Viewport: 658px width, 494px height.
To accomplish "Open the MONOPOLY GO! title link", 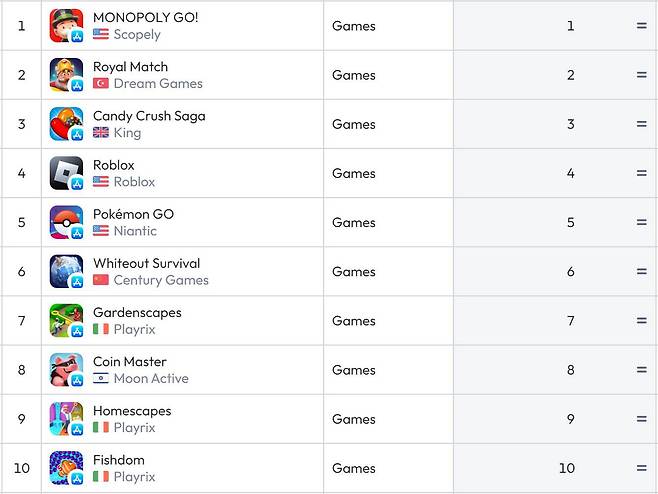I will click(x=145, y=18).
